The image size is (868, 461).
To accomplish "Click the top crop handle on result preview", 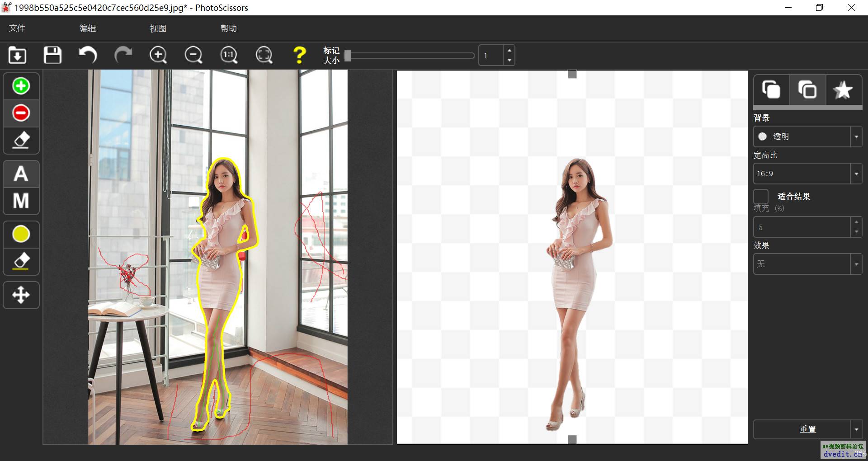I will 572,74.
